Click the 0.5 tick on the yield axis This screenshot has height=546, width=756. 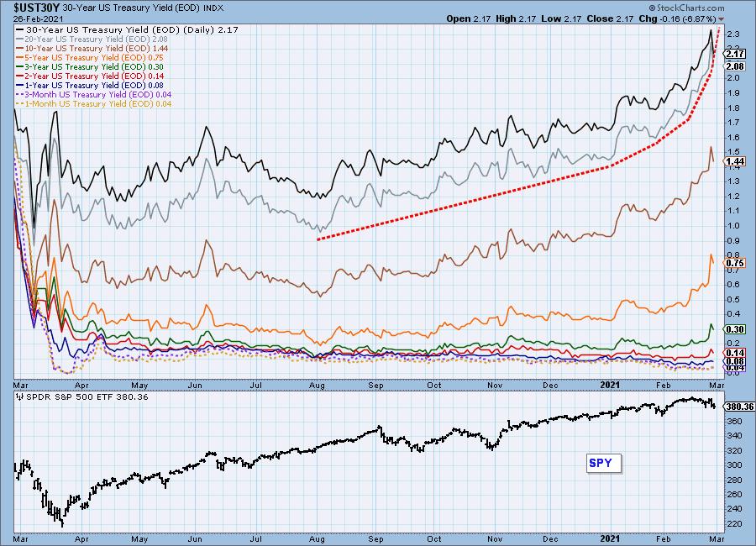click(x=733, y=300)
